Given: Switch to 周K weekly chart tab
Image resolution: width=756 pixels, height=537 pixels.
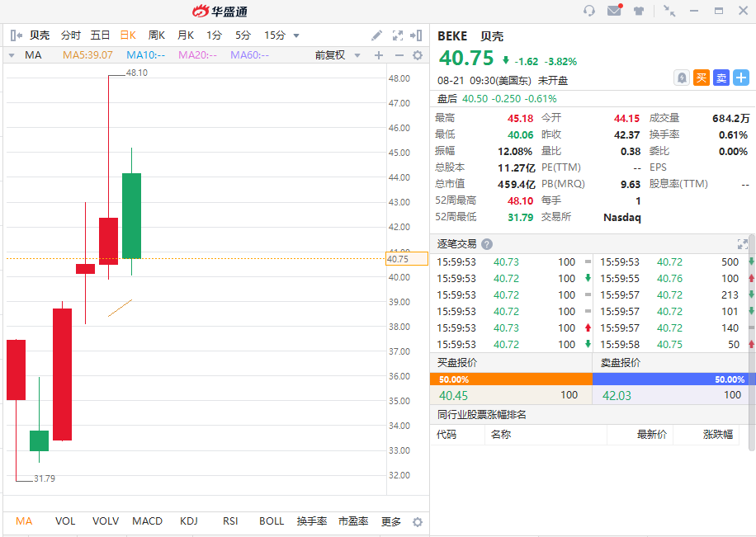Looking at the screenshot, I should (x=156, y=35).
